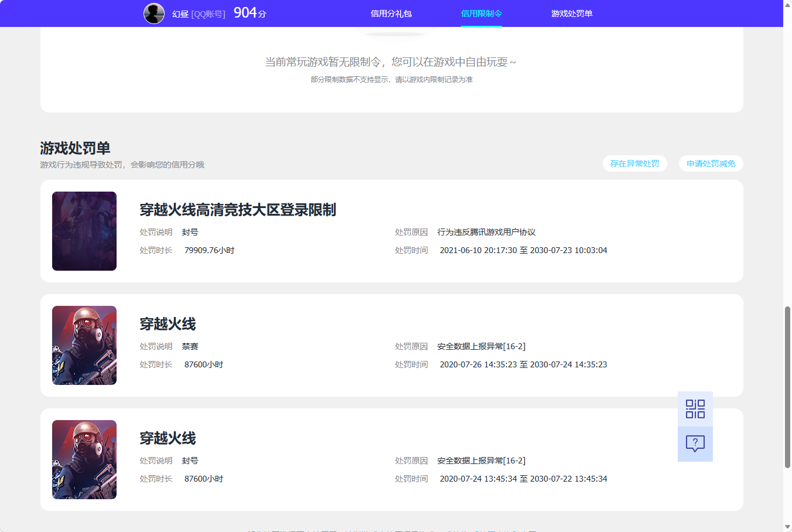Screen dimensions: 792x532
Task: Click the time range starting 2020-07-24 13:45:34
Action: point(524,479)
